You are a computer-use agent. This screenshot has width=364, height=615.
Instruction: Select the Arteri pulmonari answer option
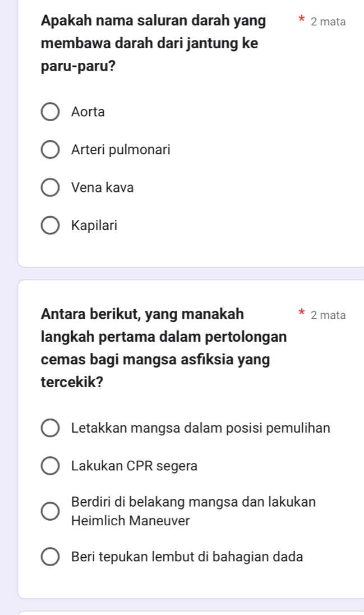coord(120,149)
